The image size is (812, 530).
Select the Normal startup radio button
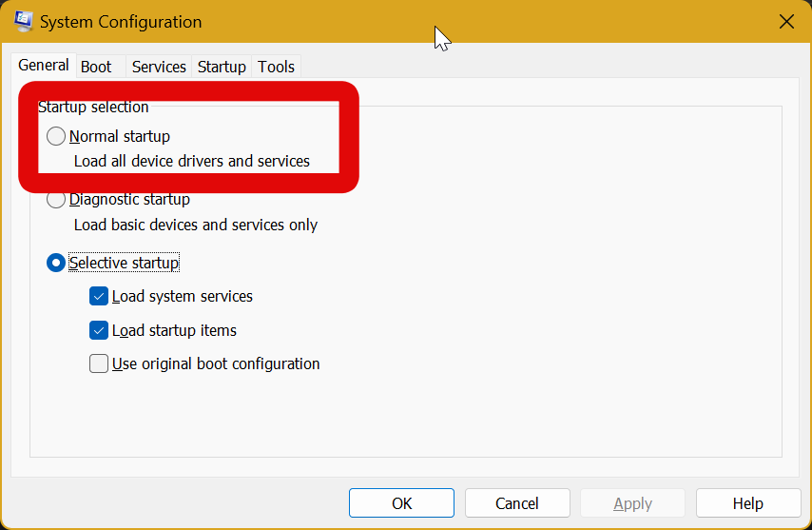click(x=57, y=136)
